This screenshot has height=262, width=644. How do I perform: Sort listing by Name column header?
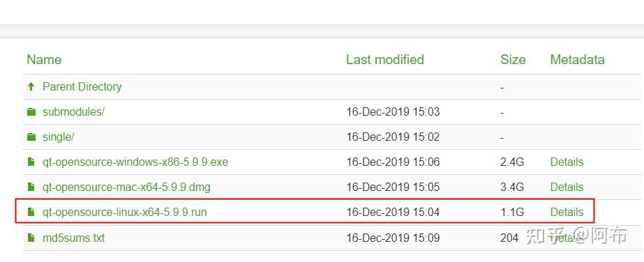point(44,60)
